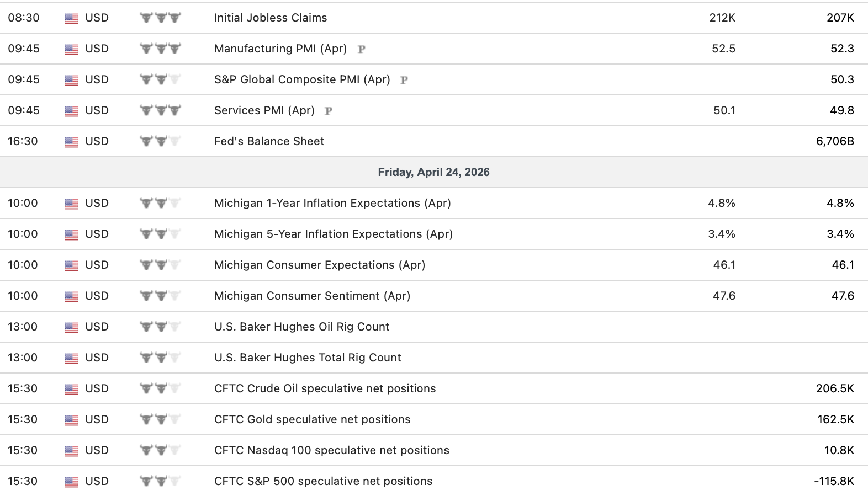Click preliminary icon next to Manufacturing PMI
868x501 pixels.
362,49
